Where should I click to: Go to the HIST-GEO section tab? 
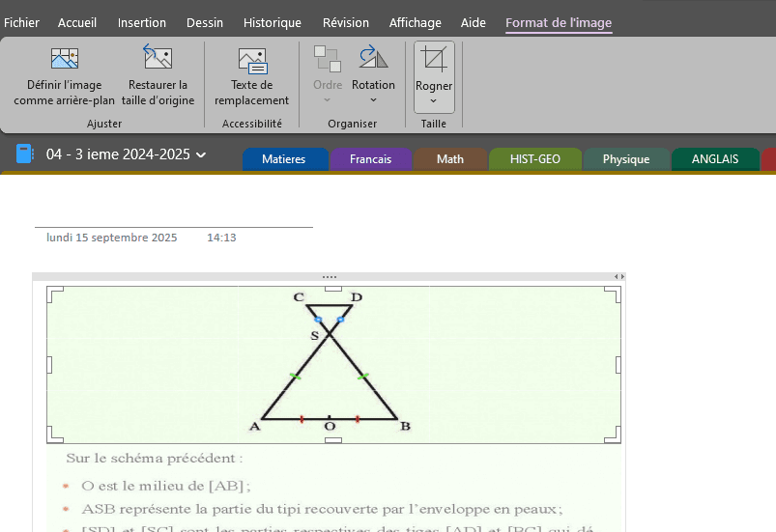[534, 159]
